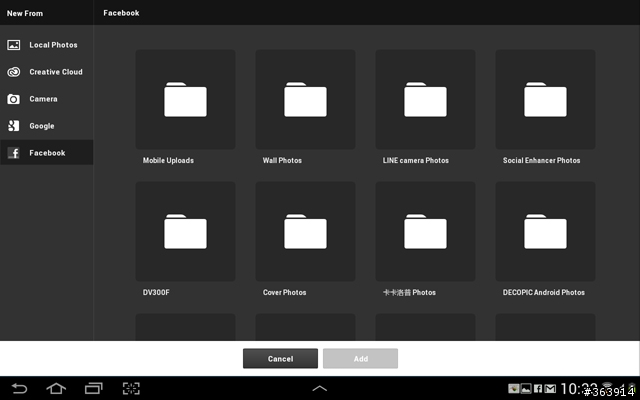The height and width of the screenshot is (400, 640).
Task: Tap the screenshot capture icon in navigation bar
Action: coord(131,388)
